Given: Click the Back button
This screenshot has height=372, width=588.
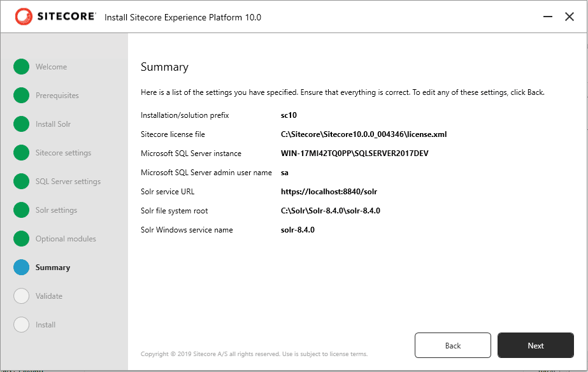Looking at the screenshot, I should pyautogui.click(x=452, y=345).
